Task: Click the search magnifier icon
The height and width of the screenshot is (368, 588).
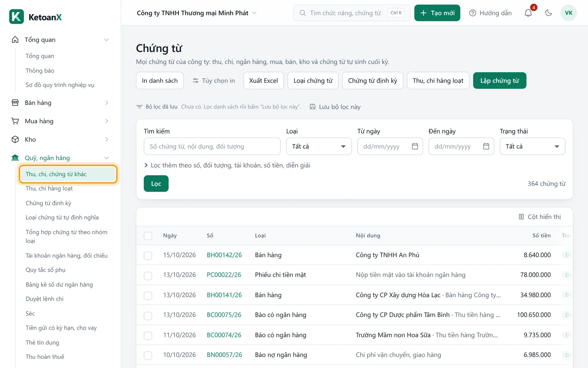Action: click(x=302, y=13)
